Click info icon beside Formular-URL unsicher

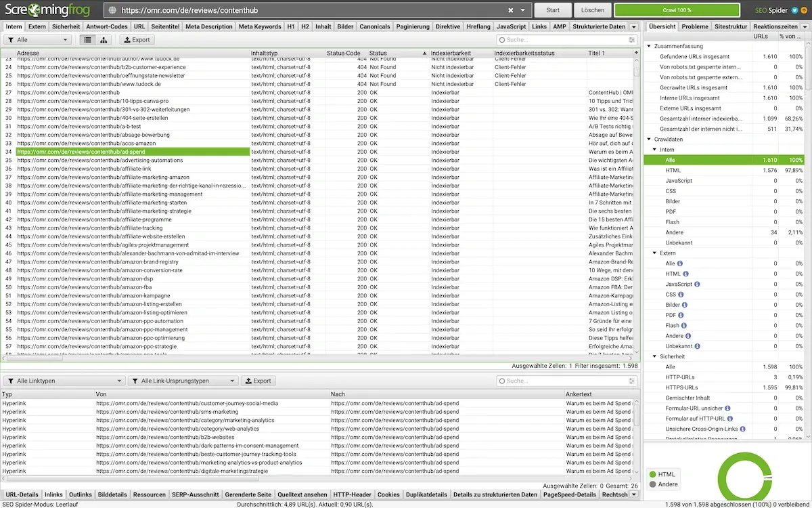click(727, 408)
